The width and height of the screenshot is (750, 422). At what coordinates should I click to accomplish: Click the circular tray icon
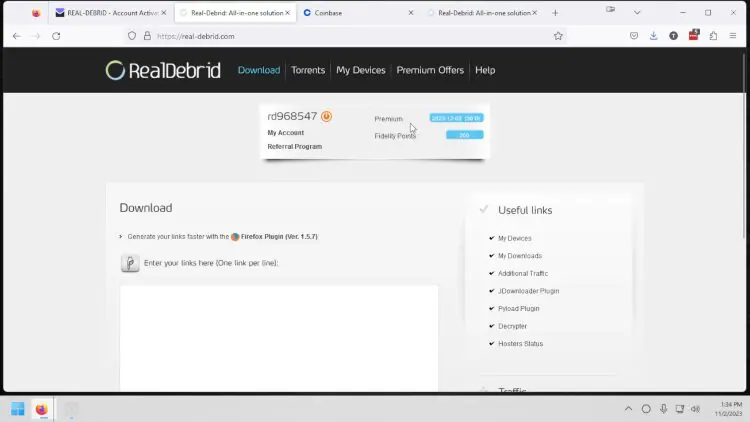click(646, 409)
